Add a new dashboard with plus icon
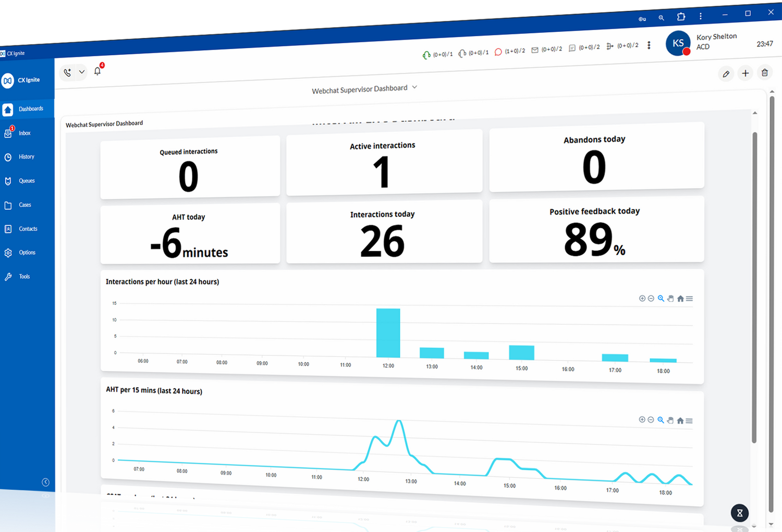 click(x=746, y=73)
